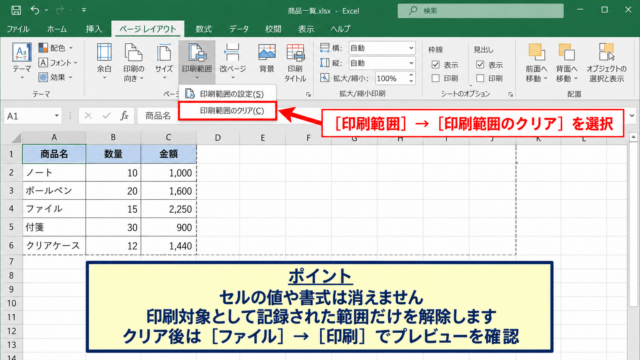640x360 pixels.
Task: Select column A header
Action: tap(54, 138)
